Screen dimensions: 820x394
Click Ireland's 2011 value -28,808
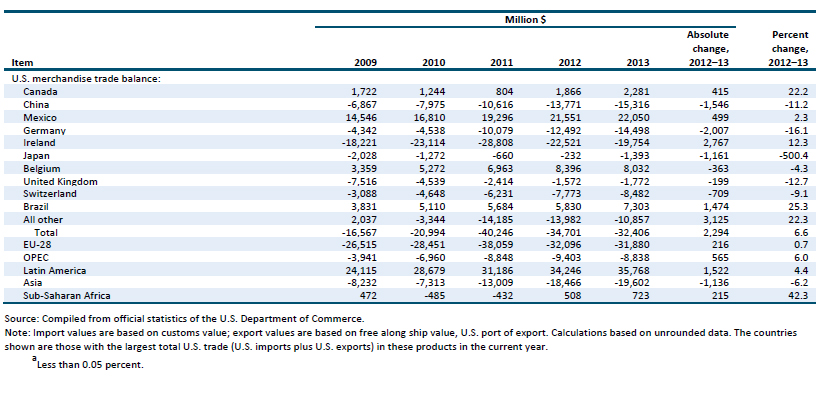pyautogui.click(x=496, y=143)
